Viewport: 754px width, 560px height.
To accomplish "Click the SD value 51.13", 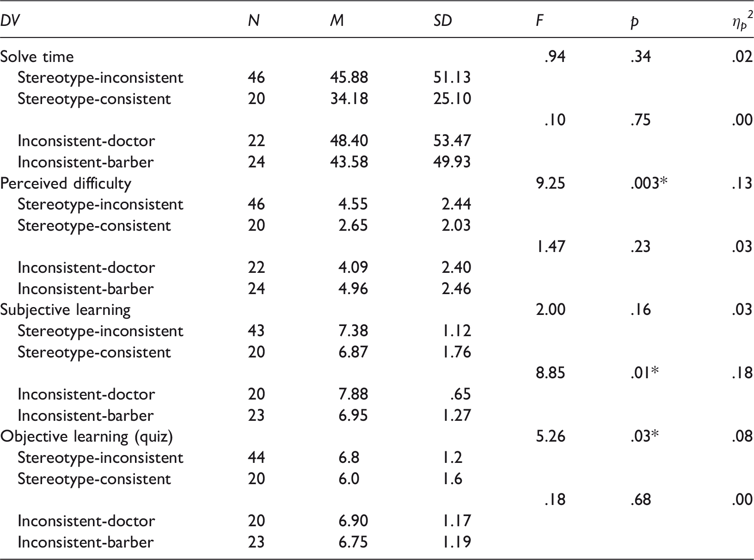I will (x=452, y=77).
